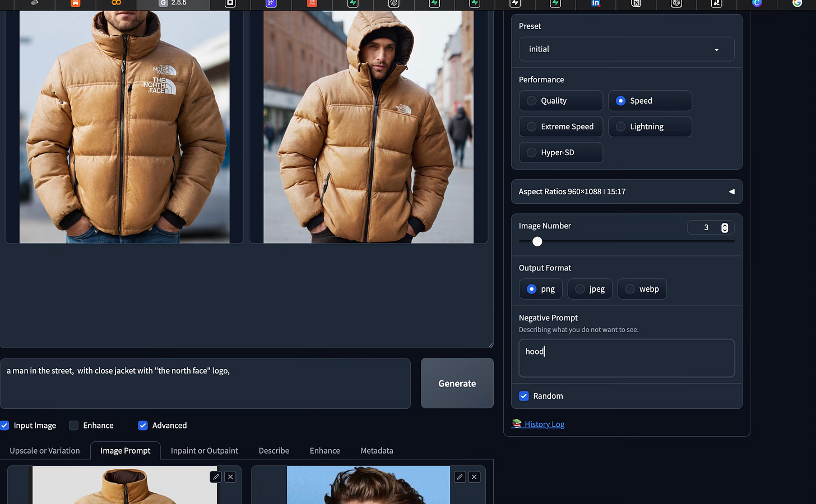Viewport: 816px width, 504px height.
Task: Select the Lightning performance option
Action: point(650,127)
